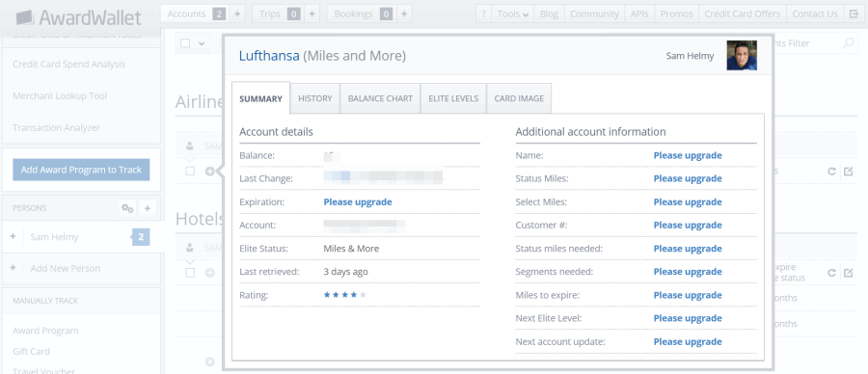868x374 pixels.
Task: Click plus icon beside Add New Person
Action: (13, 268)
